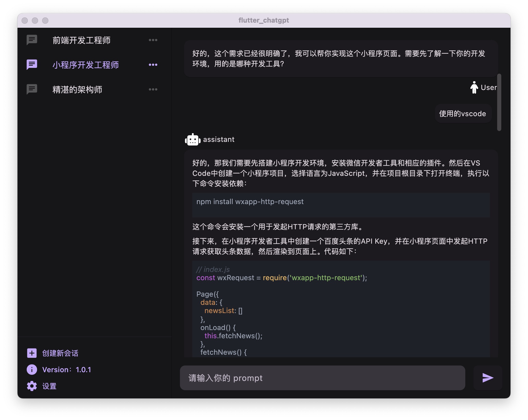
Task: Focus the 请输入你的 prompt input field
Action: click(x=322, y=378)
